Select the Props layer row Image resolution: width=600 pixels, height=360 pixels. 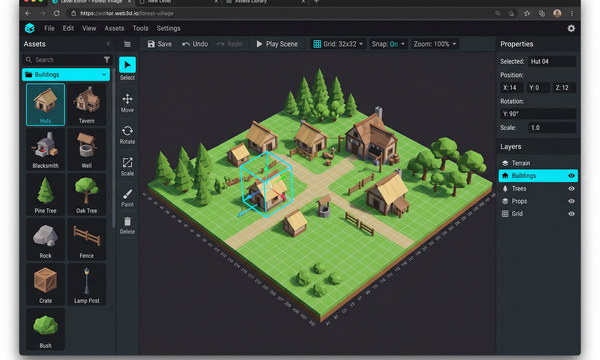tap(538, 201)
